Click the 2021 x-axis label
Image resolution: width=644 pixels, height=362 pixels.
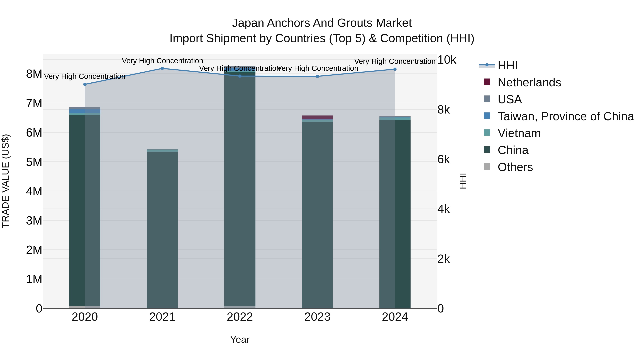click(162, 317)
